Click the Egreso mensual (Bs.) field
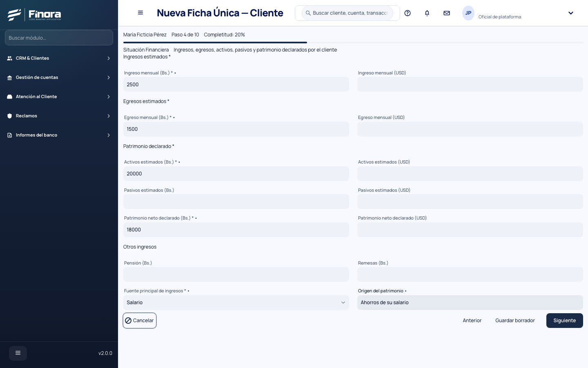 [236, 129]
